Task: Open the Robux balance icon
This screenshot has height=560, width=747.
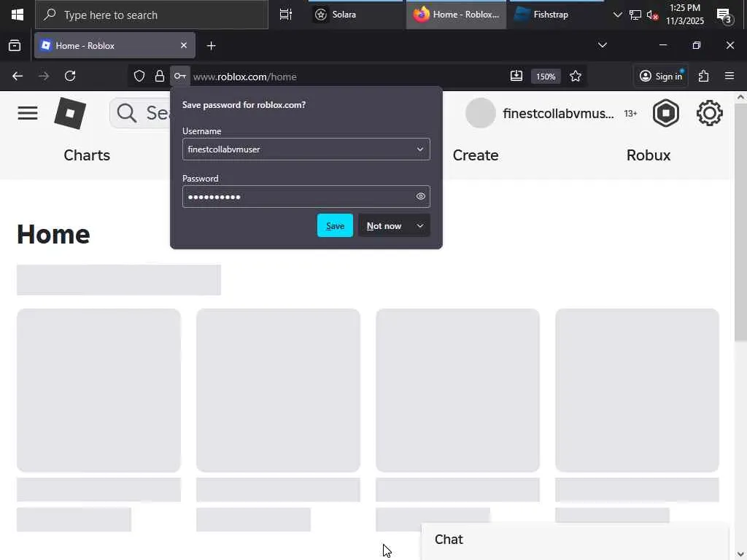Action: point(666,113)
